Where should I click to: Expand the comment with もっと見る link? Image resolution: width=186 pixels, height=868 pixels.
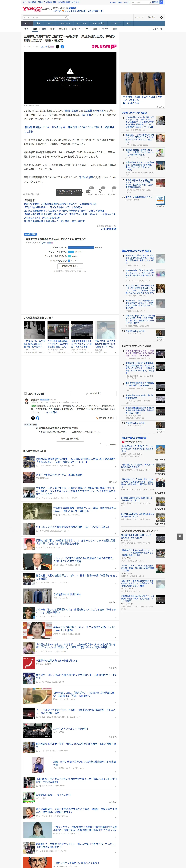tap(52, 412)
